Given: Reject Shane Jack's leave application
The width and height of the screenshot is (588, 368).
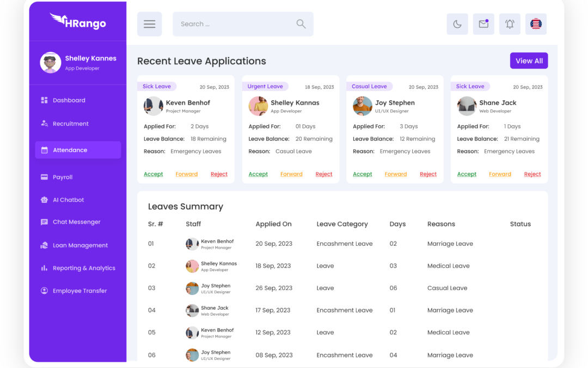Looking at the screenshot, I should point(532,174).
